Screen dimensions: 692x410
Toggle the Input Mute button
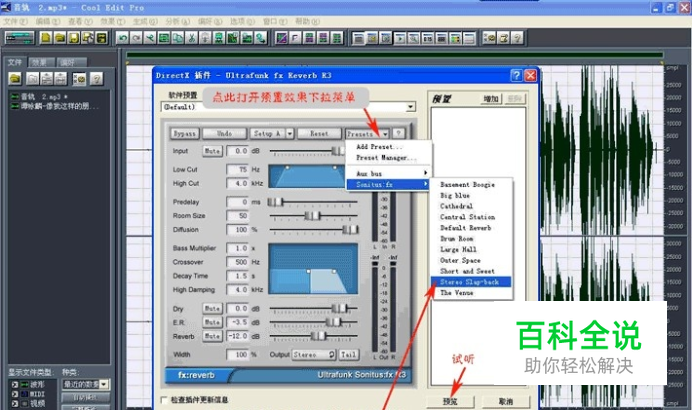(212, 151)
